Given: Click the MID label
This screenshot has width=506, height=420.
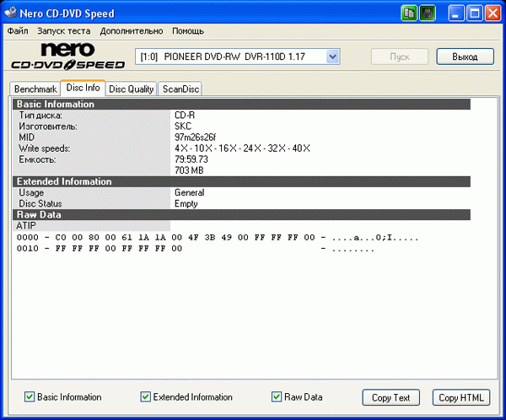Looking at the screenshot, I should click(x=26, y=137).
